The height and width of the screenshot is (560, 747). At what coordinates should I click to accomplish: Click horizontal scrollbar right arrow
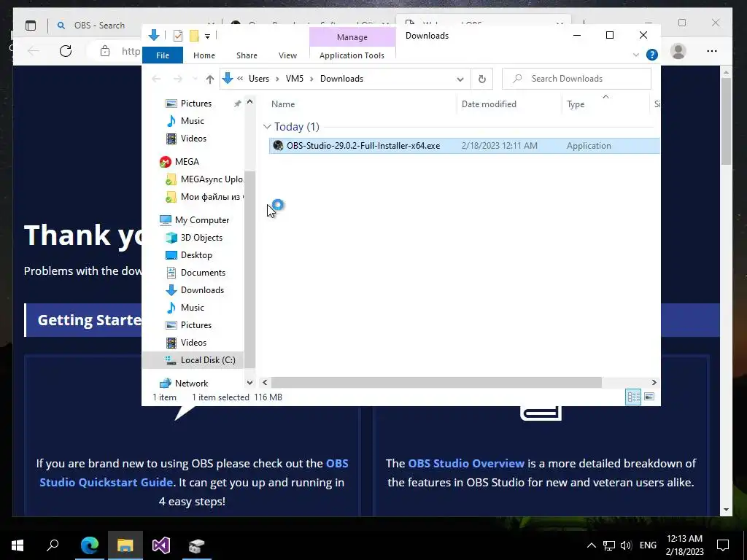coord(654,382)
